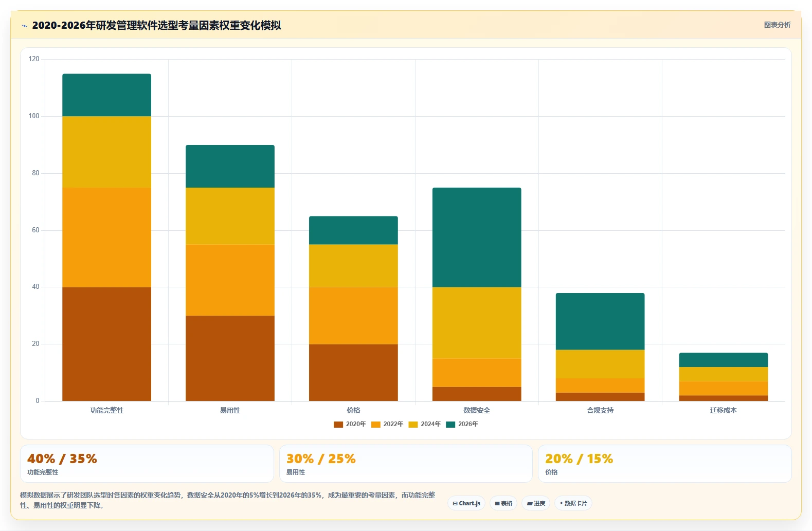
Task: Select the 2026年 segment of 功能完整性 bar
Action: click(x=107, y=95)
